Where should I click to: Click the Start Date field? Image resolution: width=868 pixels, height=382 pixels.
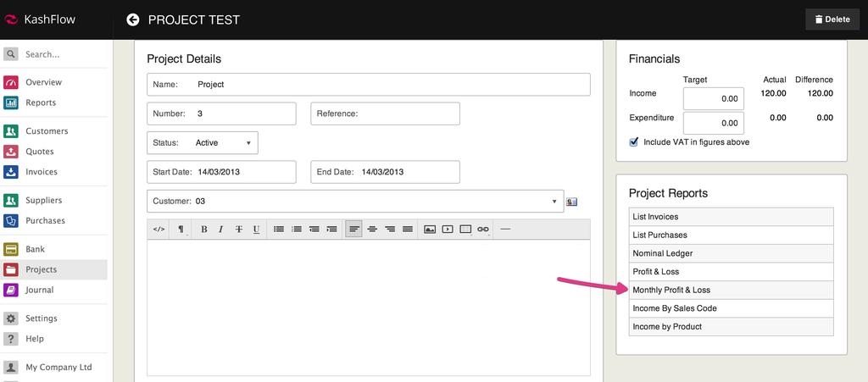tap(221, 172)
